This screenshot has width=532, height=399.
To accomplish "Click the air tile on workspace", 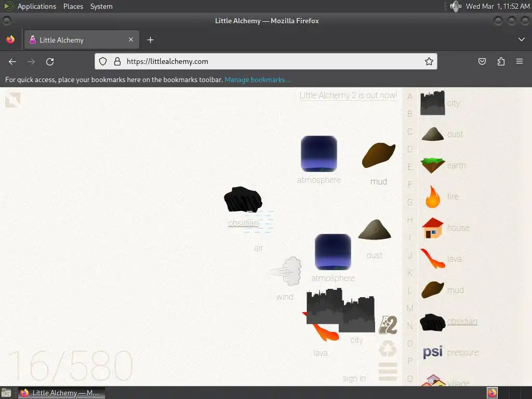I will [259, 222].
